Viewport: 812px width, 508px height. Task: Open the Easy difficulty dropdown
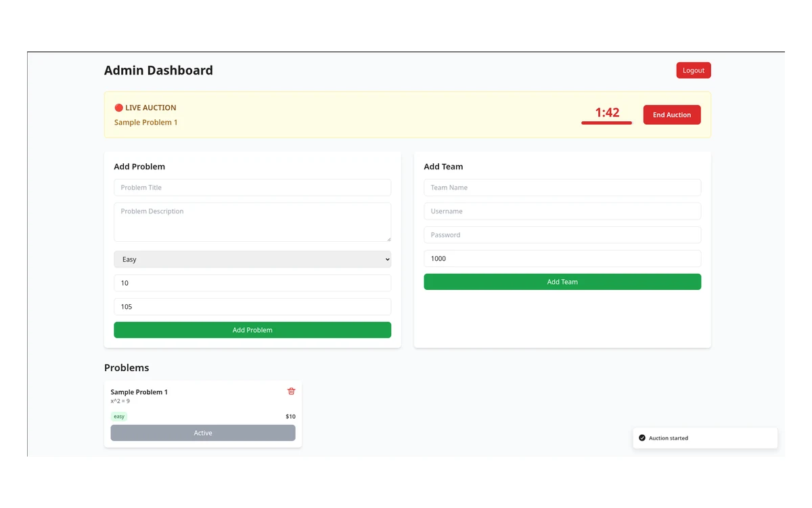tap(252, 259)
